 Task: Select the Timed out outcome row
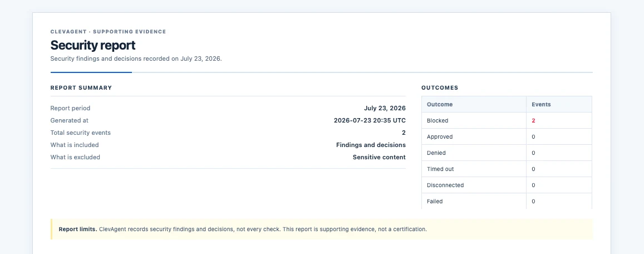[507, 169]
